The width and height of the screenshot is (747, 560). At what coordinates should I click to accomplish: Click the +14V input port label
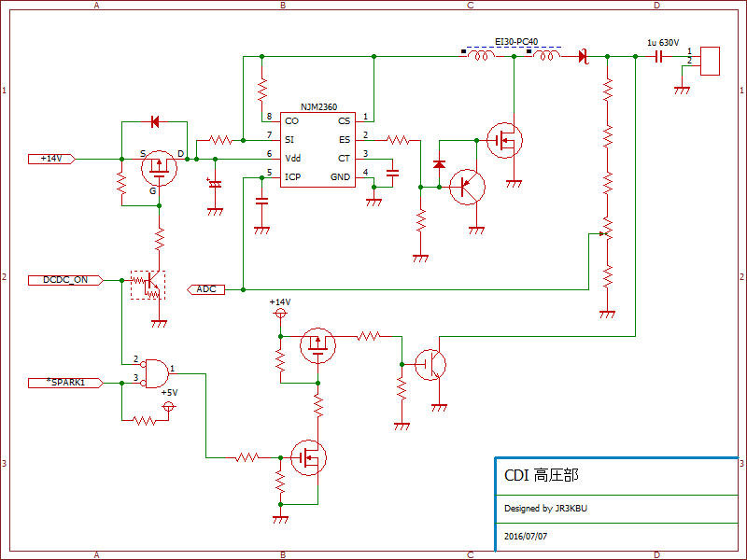pos(51,159)
